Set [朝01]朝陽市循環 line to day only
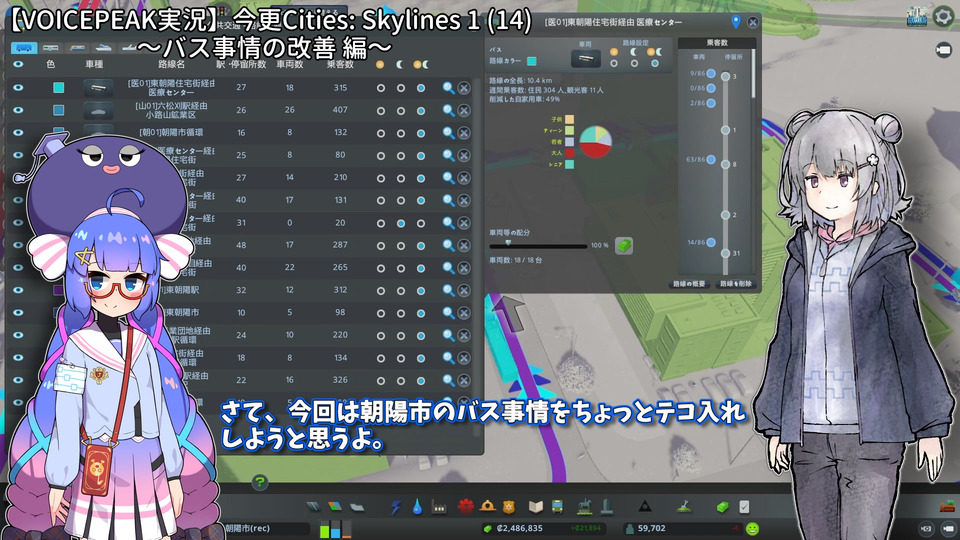 [381, 133]
